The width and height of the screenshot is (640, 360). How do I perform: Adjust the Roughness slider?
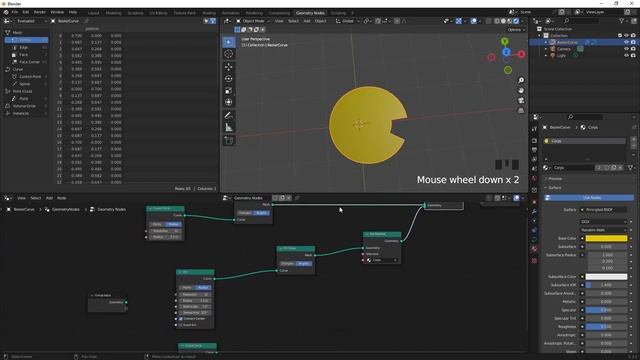606,327
